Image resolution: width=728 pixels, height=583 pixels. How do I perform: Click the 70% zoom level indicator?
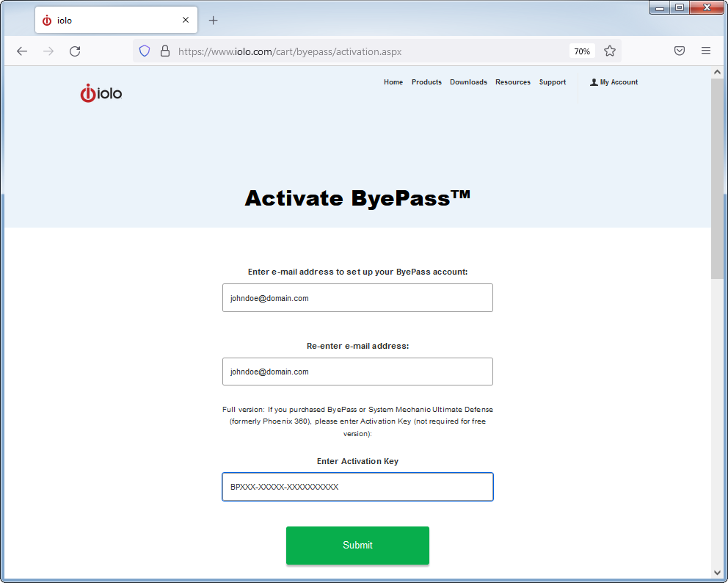click(582, 51)
